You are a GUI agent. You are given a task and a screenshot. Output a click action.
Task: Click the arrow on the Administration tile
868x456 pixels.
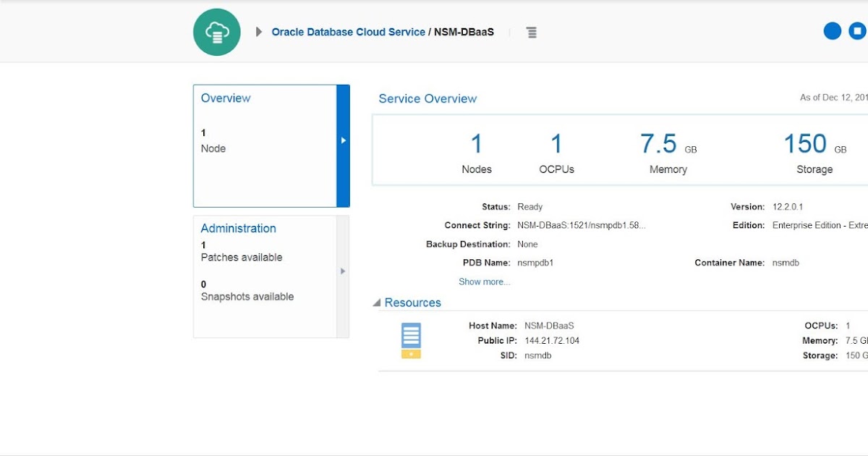pos(342,271)
